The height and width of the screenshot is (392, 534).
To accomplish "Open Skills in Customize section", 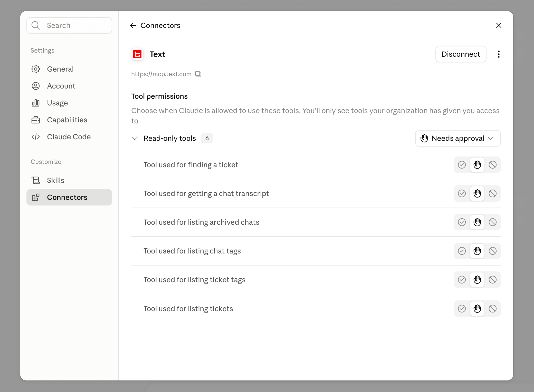I will coord(69,180).
